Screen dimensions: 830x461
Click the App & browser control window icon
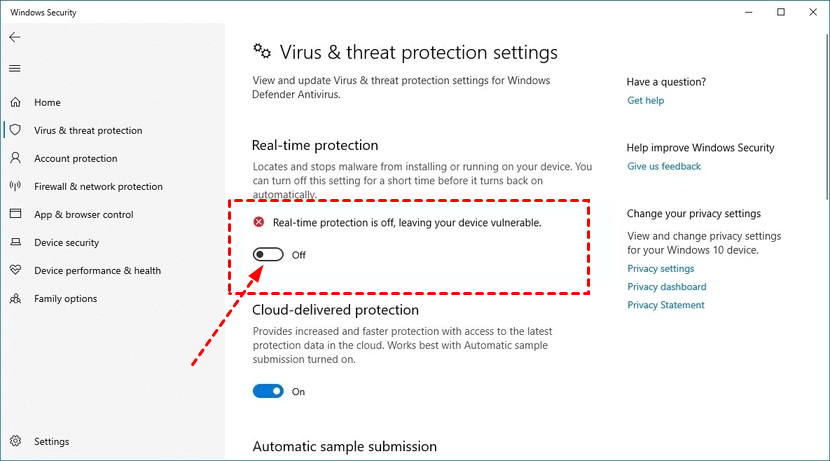[x=15, y=214]
